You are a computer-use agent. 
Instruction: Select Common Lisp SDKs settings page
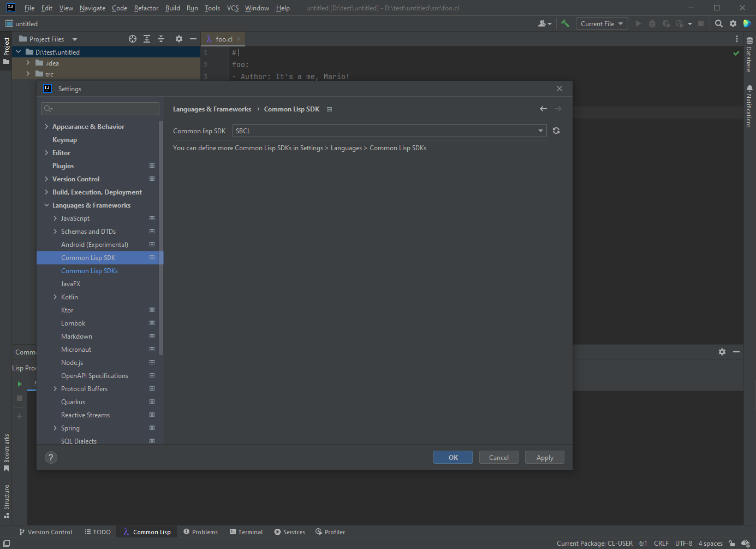(x=90, y=271)
